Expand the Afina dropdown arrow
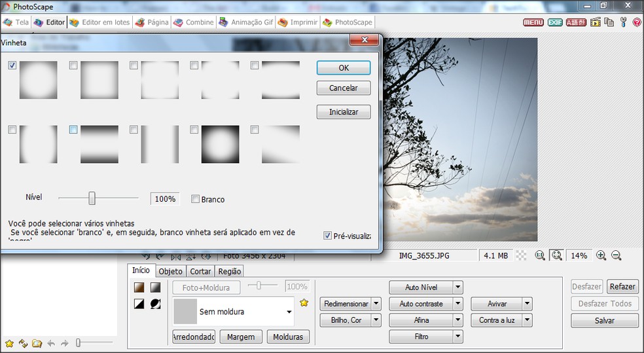Viewport: 644px width, 353px height. 458,320
